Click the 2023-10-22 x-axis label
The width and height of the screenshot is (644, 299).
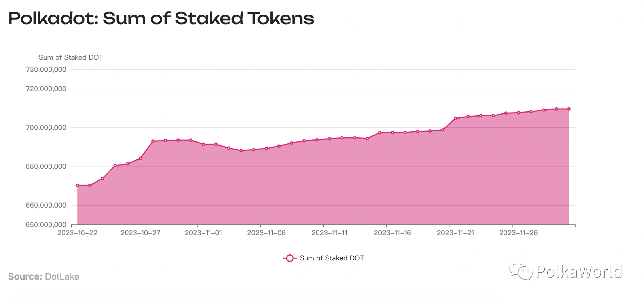tap(77, 233)
